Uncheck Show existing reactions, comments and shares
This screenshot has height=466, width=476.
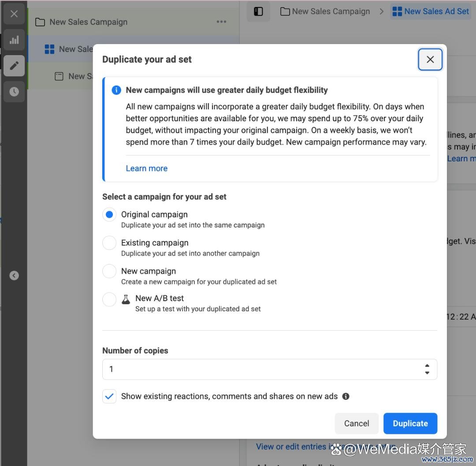[x=109, y=396]
